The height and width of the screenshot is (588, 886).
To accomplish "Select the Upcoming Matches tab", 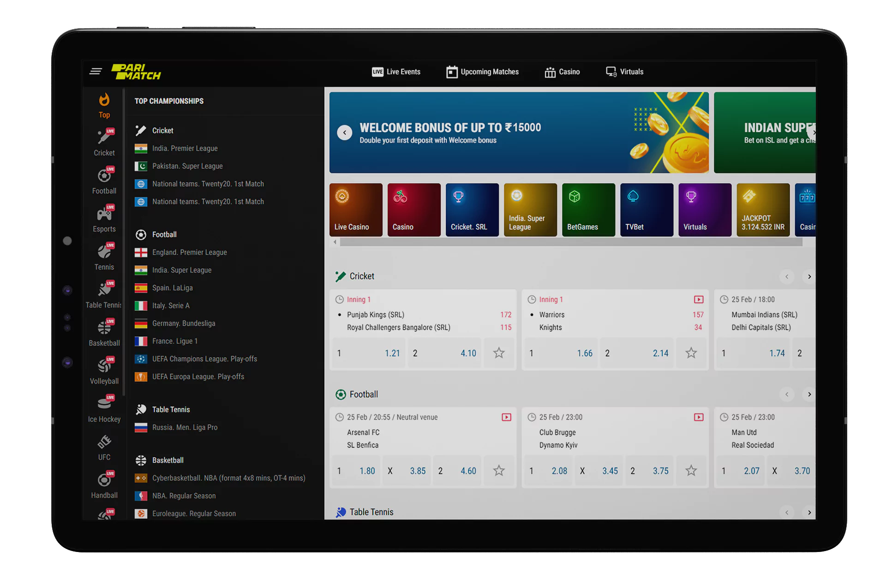I will pos(483,71).
